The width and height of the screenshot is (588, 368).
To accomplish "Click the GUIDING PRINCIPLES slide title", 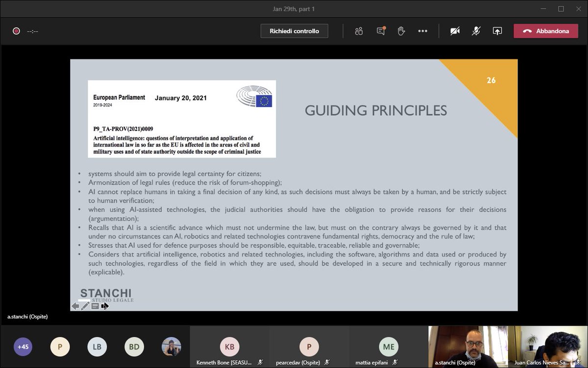I will coord(376,110).
